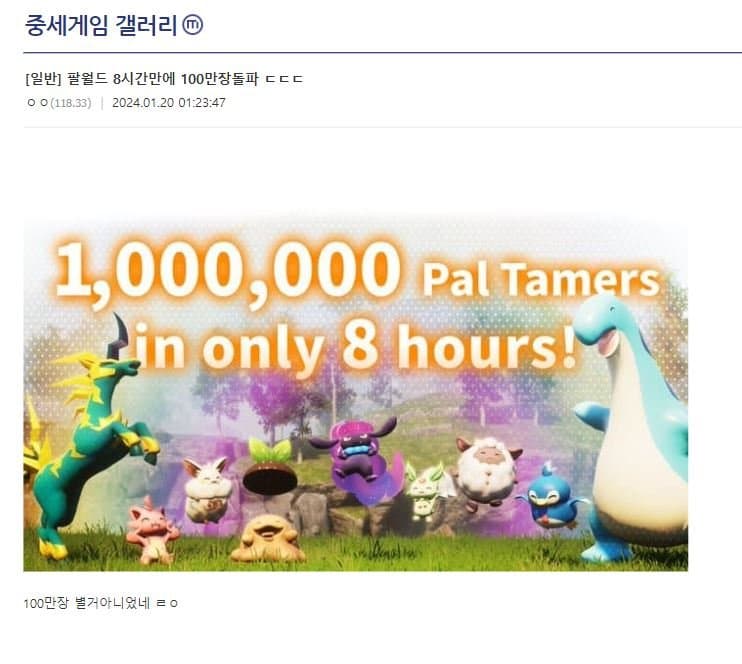Click the author nickname ㅇㅇ
Image resolution: width=742 pixels, height=664 pixels.
[37, 102]
